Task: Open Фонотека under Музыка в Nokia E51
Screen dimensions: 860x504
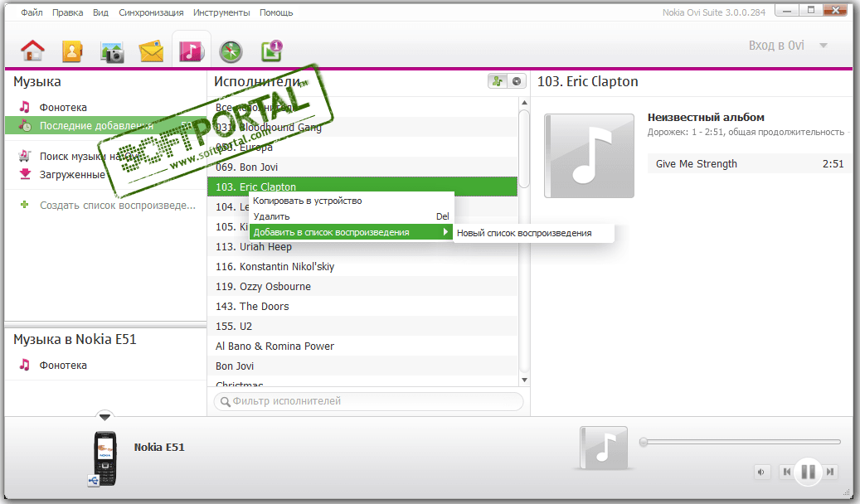Action: click(x=62, y=365)
